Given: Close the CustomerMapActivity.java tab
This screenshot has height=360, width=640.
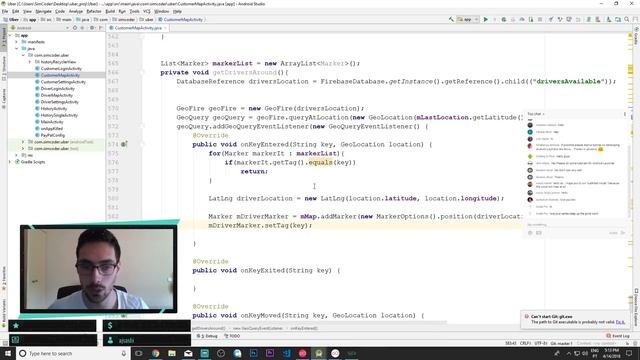Looking at the screenshot, I should pos(165,28).
